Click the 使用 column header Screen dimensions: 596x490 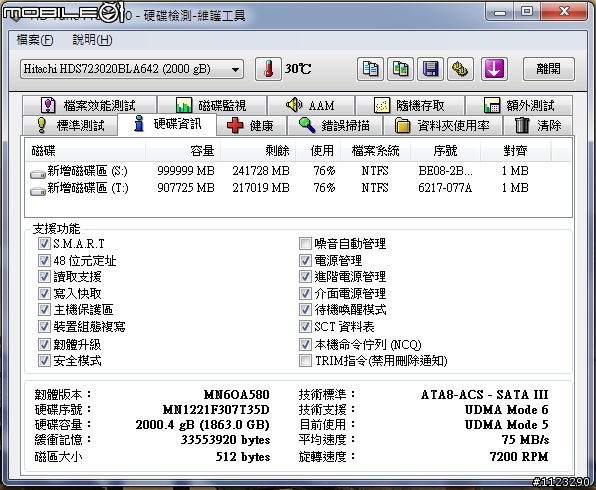pyautogui.click(x=319, y=151)
